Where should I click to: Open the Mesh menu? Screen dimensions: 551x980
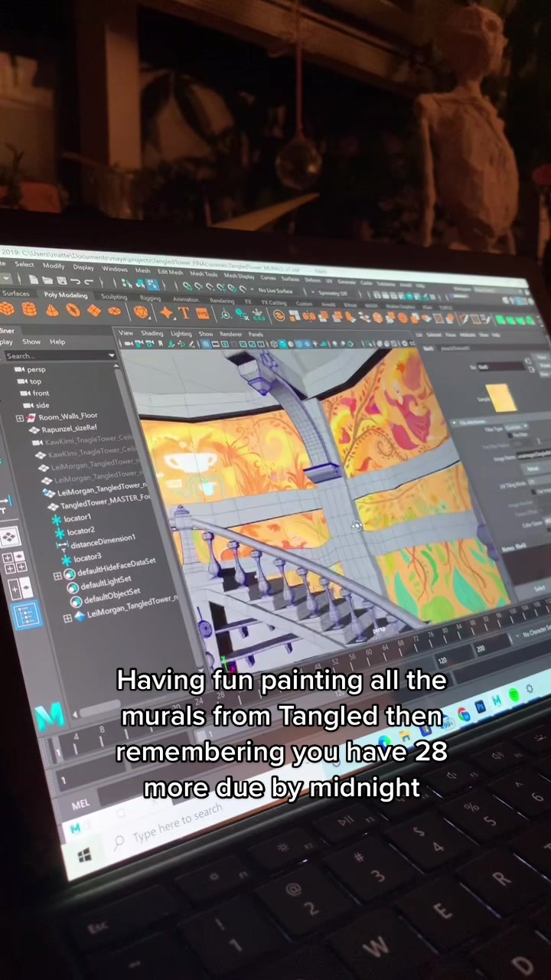pyautogui.click(x=143, y=270)
